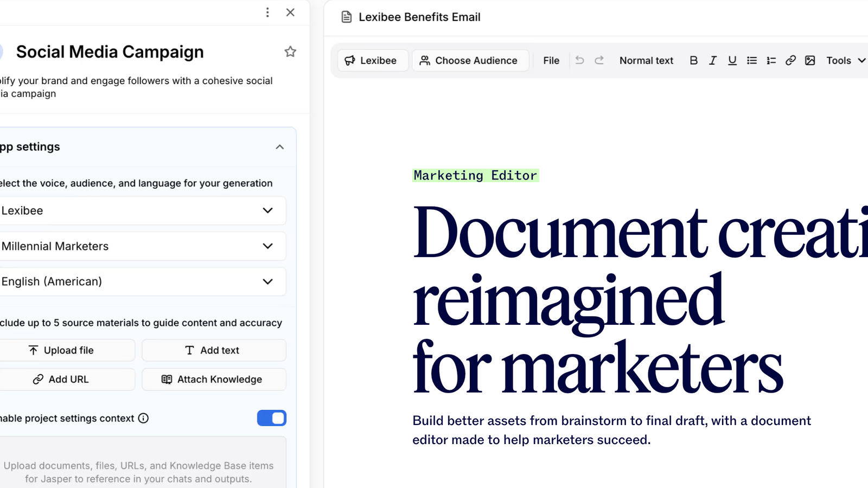Open the File menu
This screenshot has width=868, height=488.
point(551,60)
